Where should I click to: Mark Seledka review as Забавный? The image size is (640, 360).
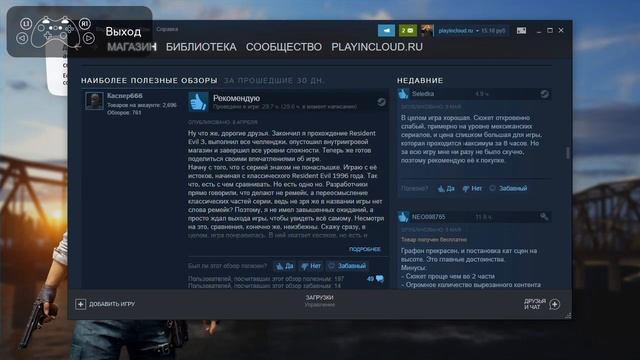508,189
